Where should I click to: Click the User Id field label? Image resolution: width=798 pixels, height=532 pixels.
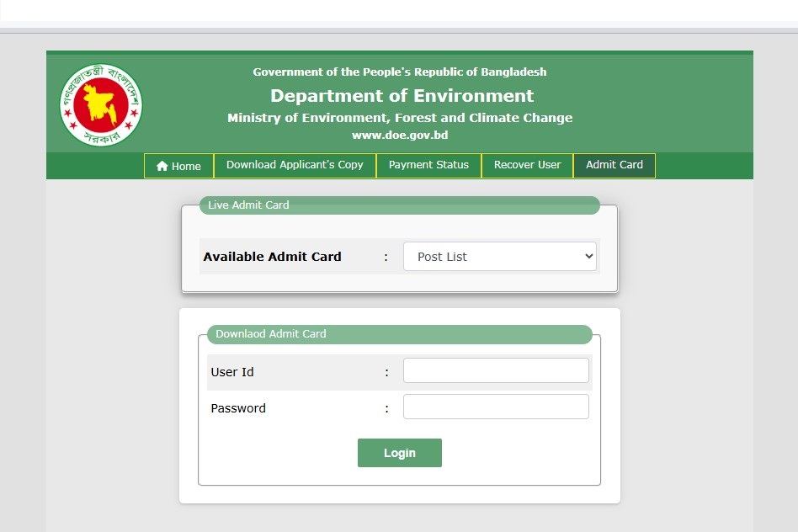click(x=232, y=372)
